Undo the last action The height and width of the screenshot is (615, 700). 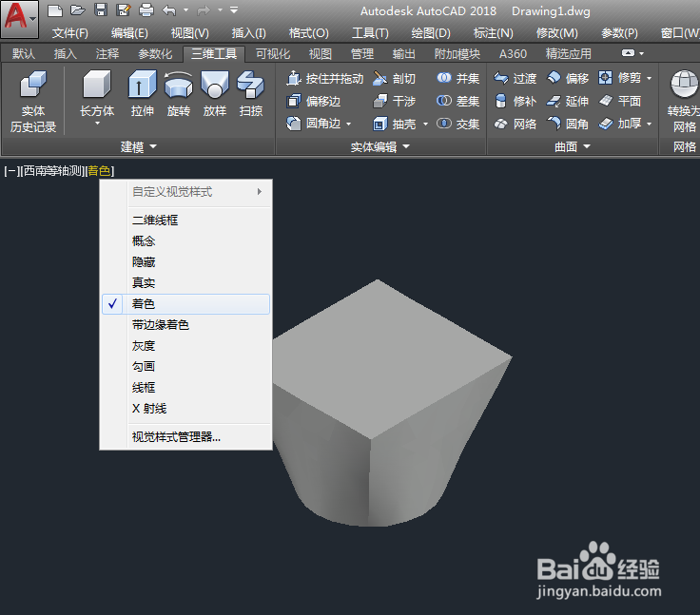pos(169,10)
